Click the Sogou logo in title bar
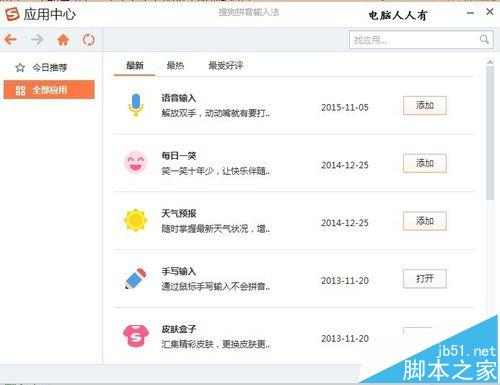 coord(12,14)
